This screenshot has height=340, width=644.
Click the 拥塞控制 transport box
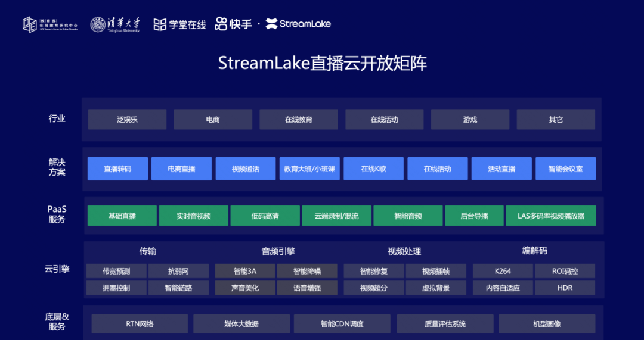click(x=116, y=288)
